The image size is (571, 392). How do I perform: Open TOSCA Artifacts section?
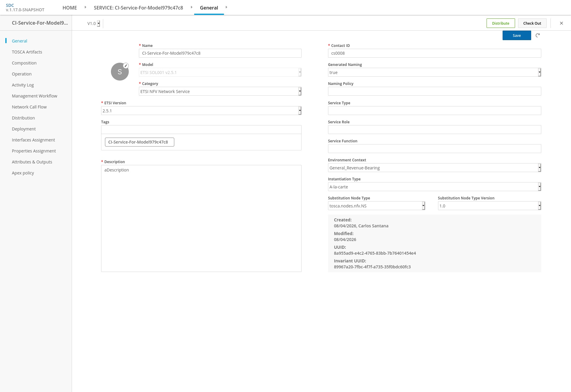pos(27,52)
